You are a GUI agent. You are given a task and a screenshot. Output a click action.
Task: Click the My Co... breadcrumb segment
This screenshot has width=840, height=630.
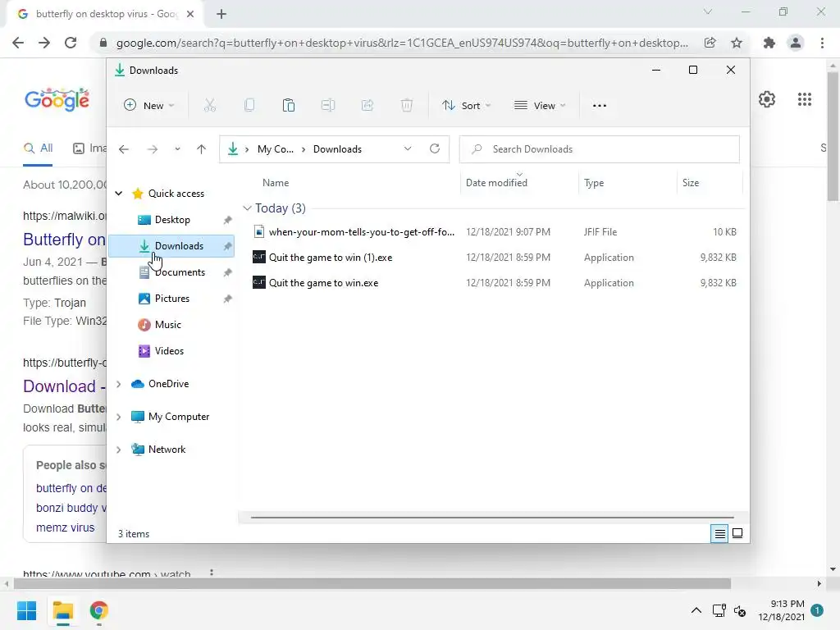pyautogui.click(x=276, y=149)
